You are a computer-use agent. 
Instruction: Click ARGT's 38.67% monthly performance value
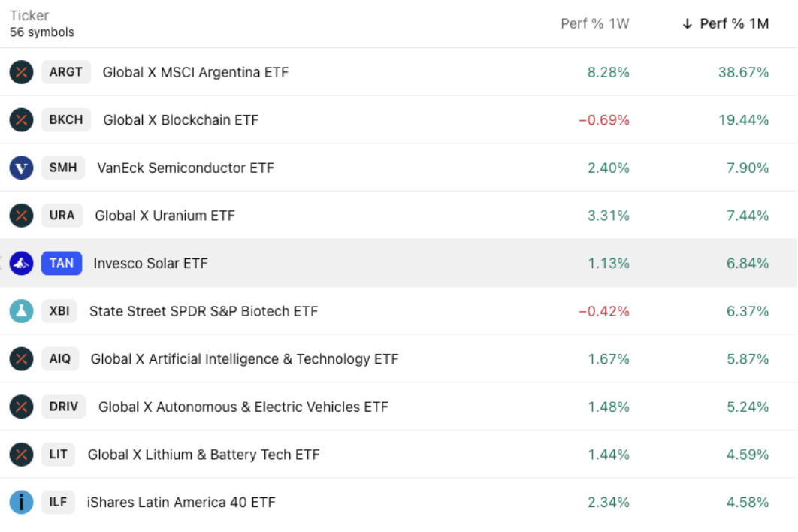pos(747,72)
